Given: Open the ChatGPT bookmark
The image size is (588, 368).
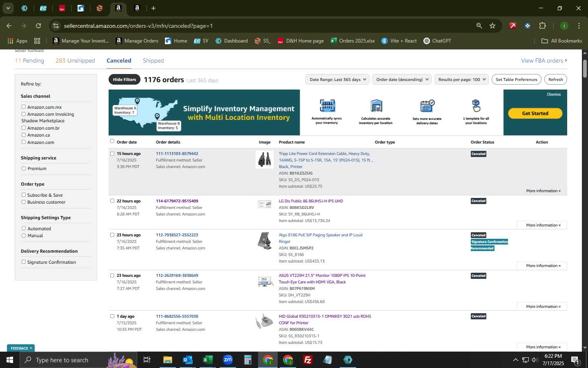Looking at the screenshot, I should pos(437,41).
